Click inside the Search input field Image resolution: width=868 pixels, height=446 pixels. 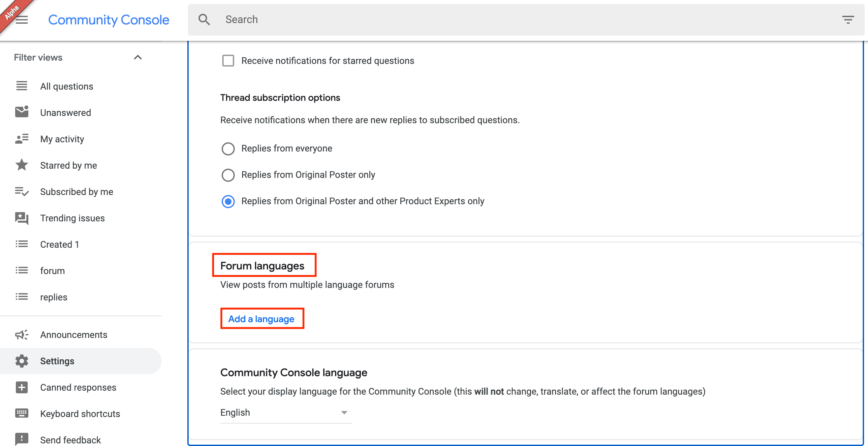click(303, 19)
